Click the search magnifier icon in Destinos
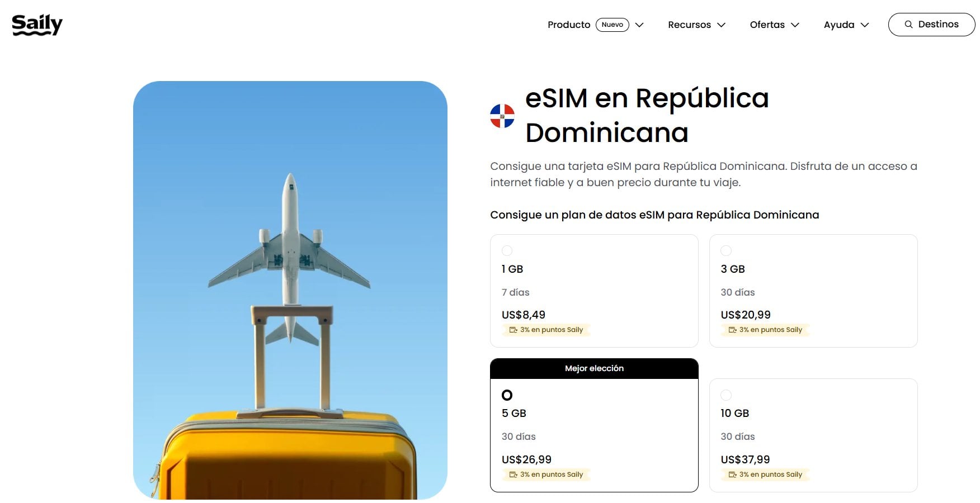Screen dimensions: 980x503 click(x=908, y=25)
